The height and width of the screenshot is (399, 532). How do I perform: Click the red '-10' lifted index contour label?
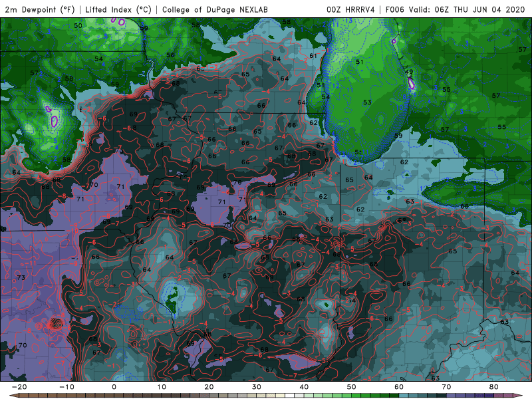click(x=74, y=231)
